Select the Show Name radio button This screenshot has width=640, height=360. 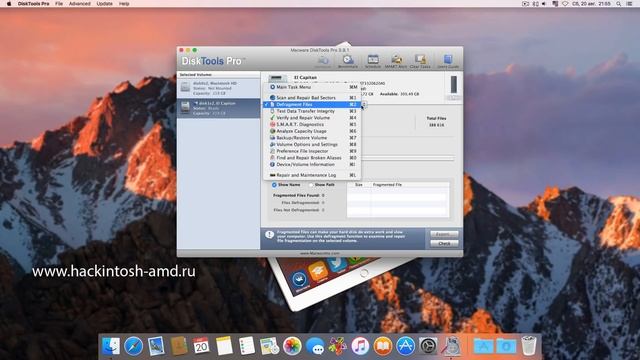[x=274, y=185]
